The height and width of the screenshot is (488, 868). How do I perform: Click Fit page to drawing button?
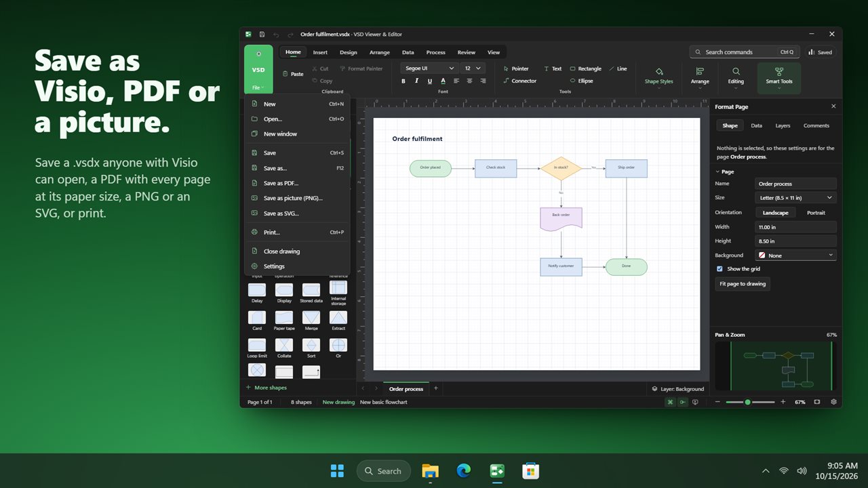(x=743, y=284)
